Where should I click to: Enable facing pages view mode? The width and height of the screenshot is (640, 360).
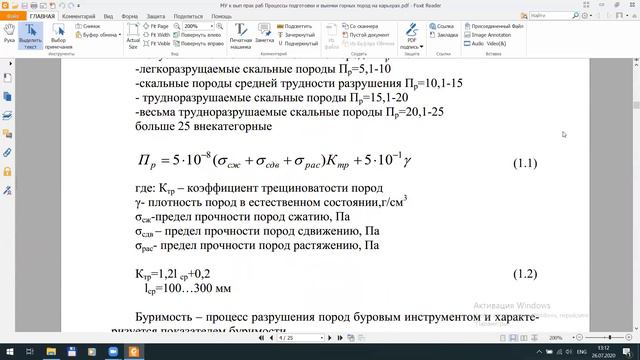pos(524,338)
